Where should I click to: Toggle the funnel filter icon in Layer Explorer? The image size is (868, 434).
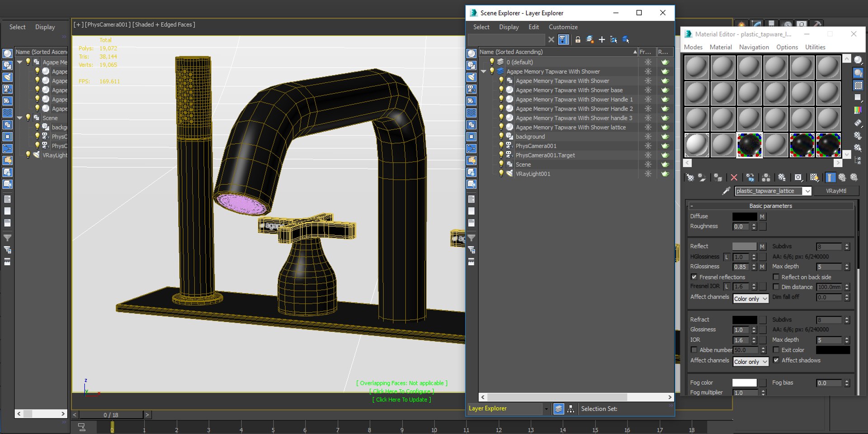(x=563, y=39)
